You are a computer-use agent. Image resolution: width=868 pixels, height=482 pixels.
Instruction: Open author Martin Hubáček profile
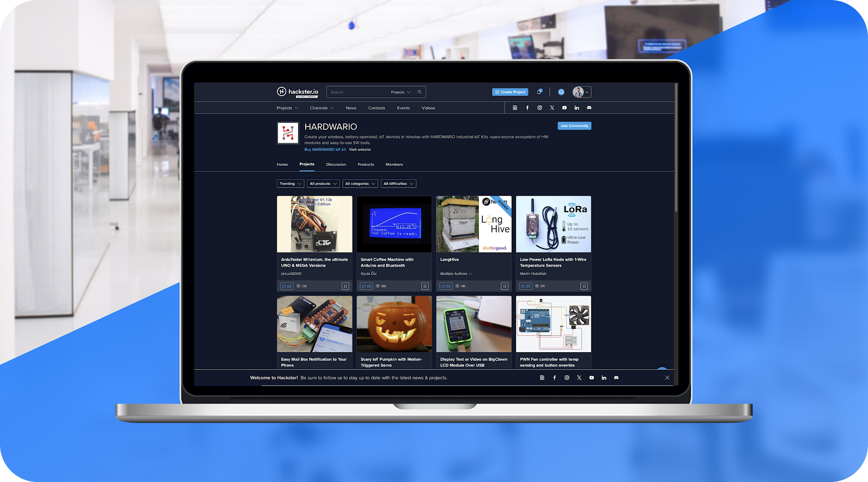pos(533,274)
